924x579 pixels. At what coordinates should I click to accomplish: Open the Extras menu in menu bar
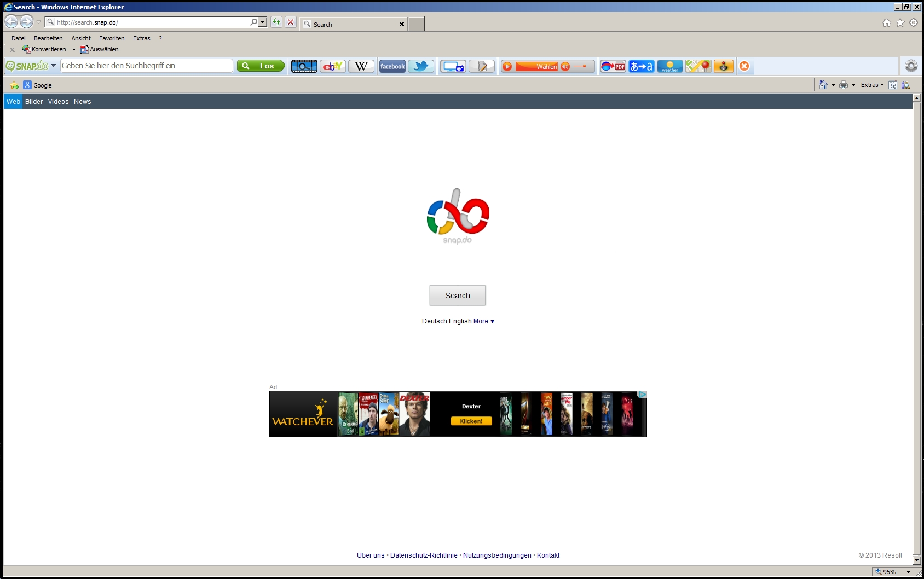coord(142,38)
